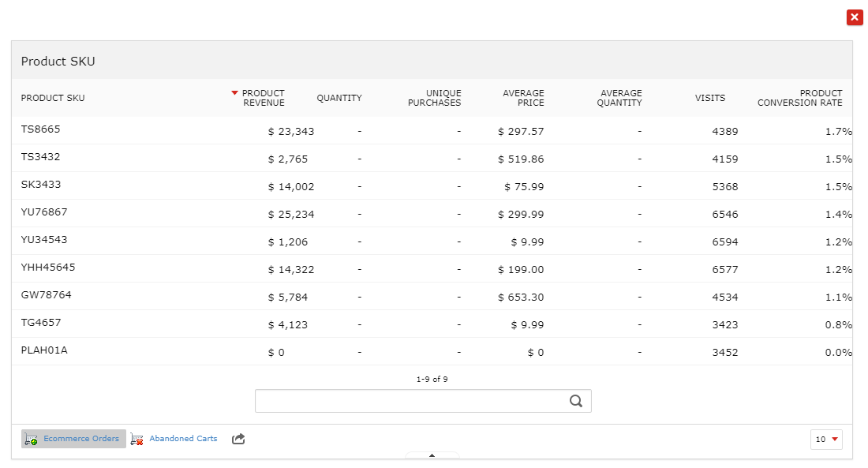Focus the table search input field
The image size is (868, 468).
click(x=423, y=401)
